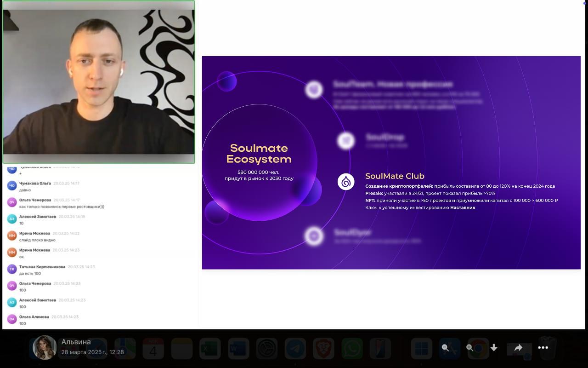Click chat message '10' from Алексей Замотаев

tap(21, 223)
